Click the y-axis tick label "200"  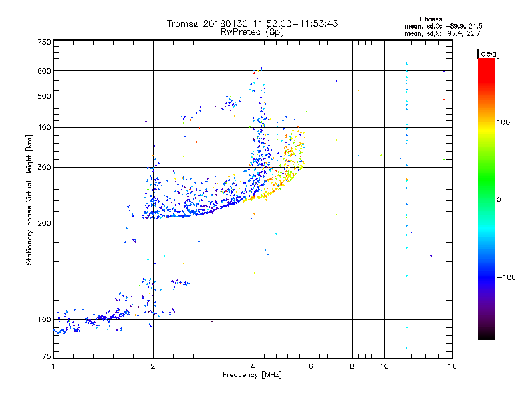(45, 223)
